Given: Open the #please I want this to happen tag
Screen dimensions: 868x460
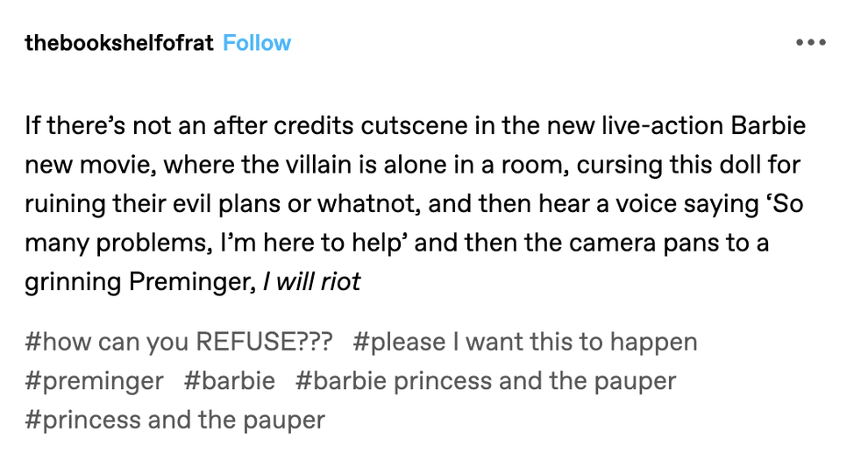Looking at the screenshot, I should point(525,342).
